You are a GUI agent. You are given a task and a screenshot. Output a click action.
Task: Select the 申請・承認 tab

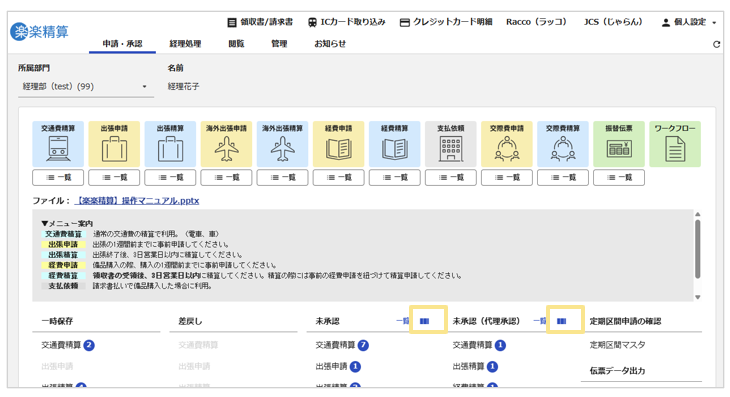tap(122, 44)
